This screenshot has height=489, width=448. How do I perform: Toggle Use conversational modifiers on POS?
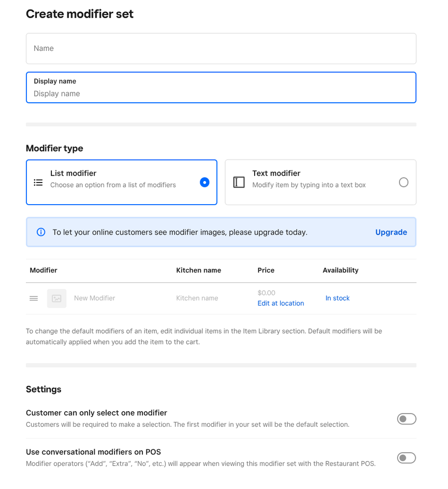pos(406,458)
